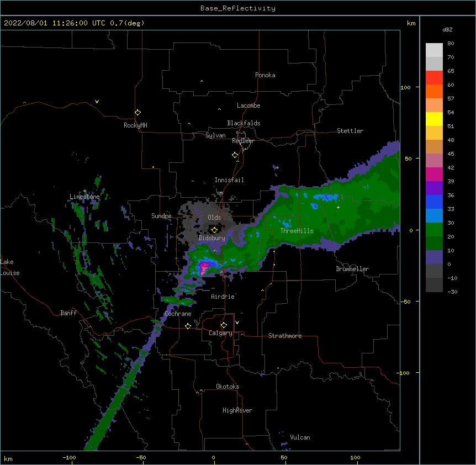Viewport: 476px width, 465px height.
Task: Click the Cochrane city label
Action: click(x=178, y=314)
